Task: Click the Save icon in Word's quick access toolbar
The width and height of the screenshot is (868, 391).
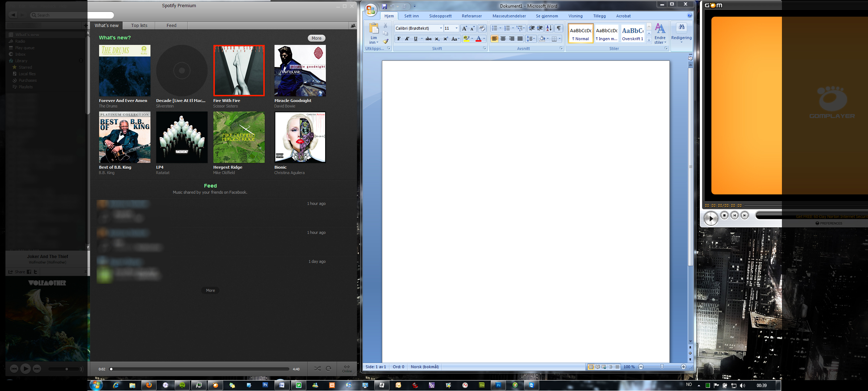Action: 384,6
